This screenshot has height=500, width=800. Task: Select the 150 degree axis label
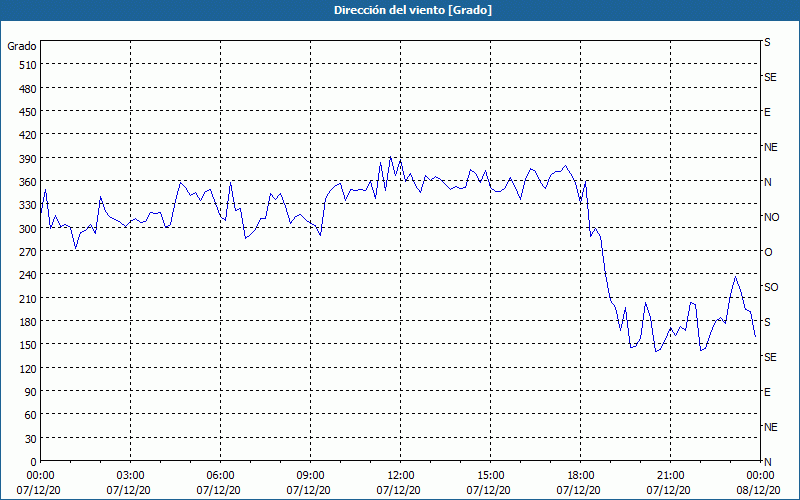(29, 345)
